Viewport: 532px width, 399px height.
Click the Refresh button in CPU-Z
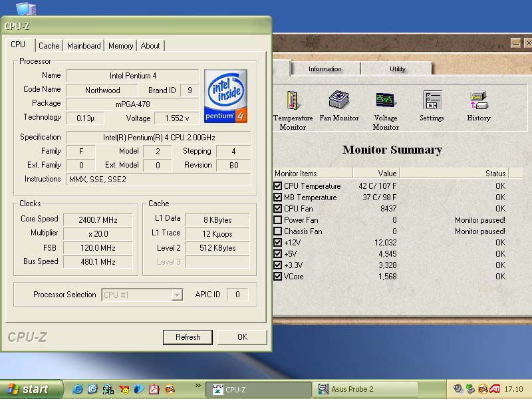[x=188, y=337]
